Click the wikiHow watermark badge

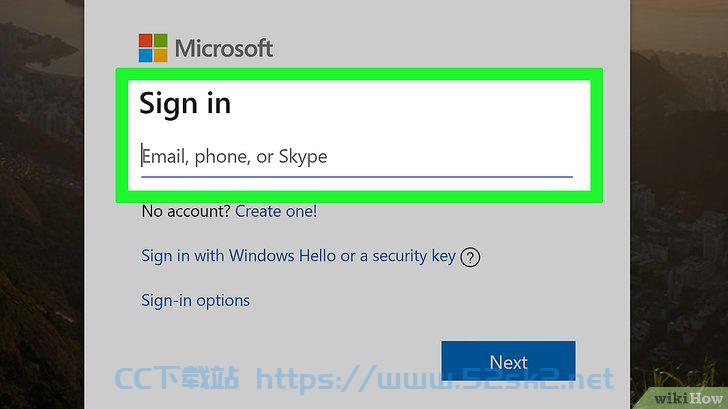click(687, 398)
